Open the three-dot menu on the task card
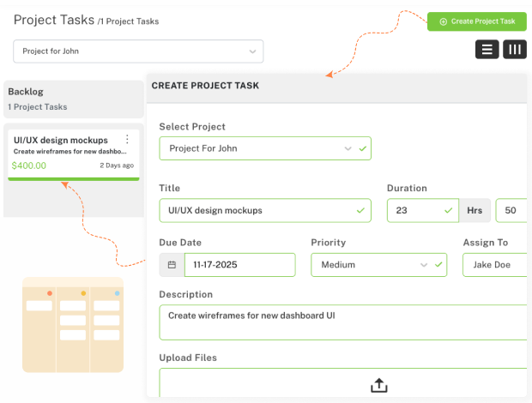The height and width of the screenshot is (403, 532). [127, 140]
